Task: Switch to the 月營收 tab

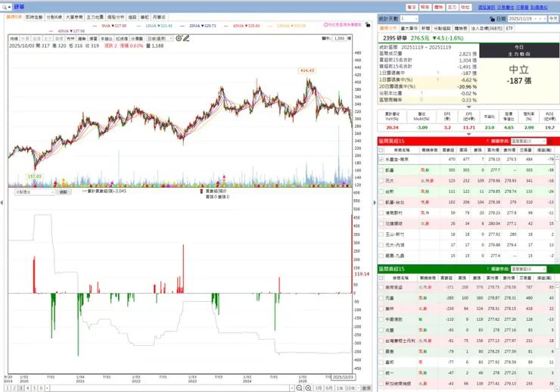Action: click(x=159, y=17)
